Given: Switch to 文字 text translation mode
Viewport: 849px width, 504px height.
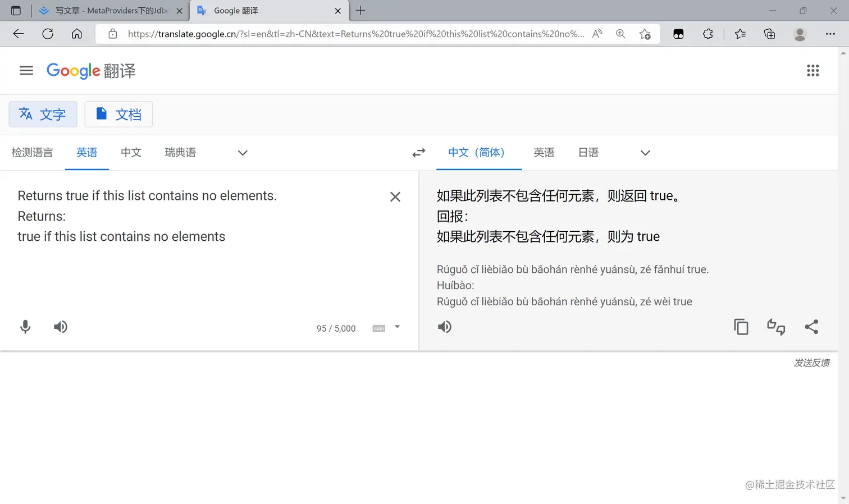Looking at the screenshot, I should [x=43, y=114].
